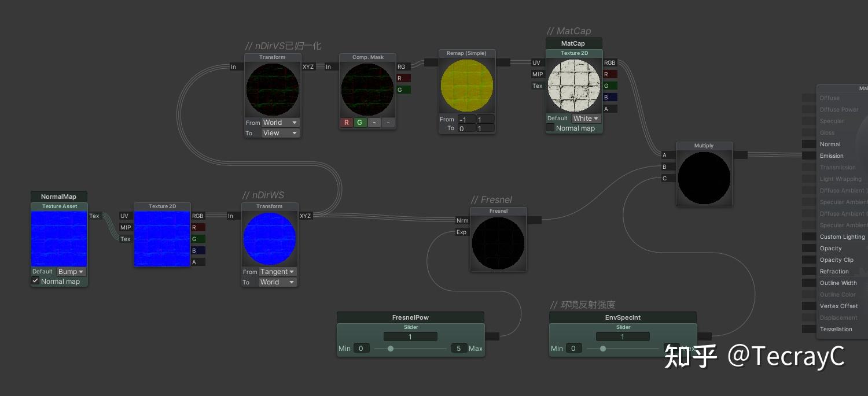Click the Tex input port of the MatCap node
The image size is (868, 396).
click(x=538, y=86)
